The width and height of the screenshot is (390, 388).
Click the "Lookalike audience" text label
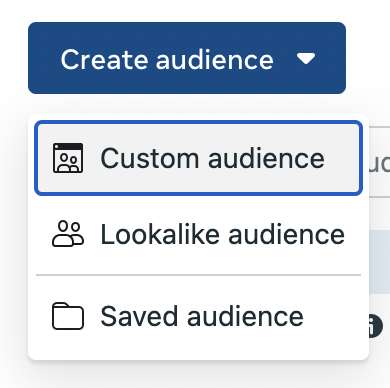[x=222, y=235]
